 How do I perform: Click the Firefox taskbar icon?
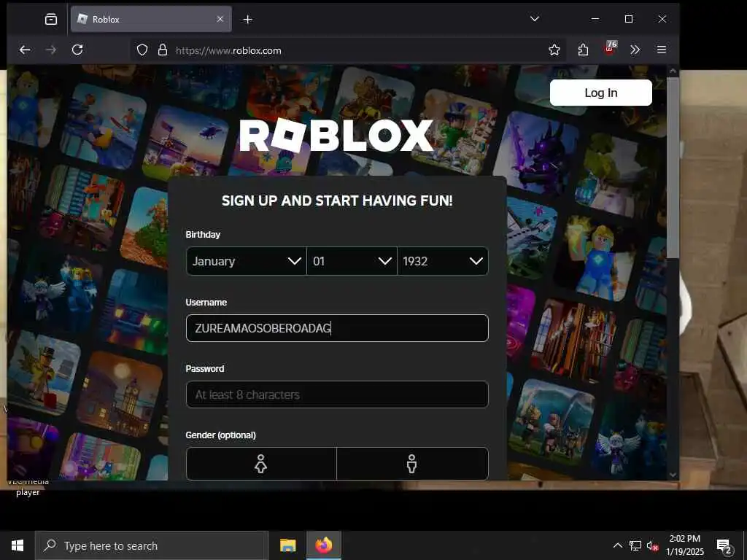[323, 545]
